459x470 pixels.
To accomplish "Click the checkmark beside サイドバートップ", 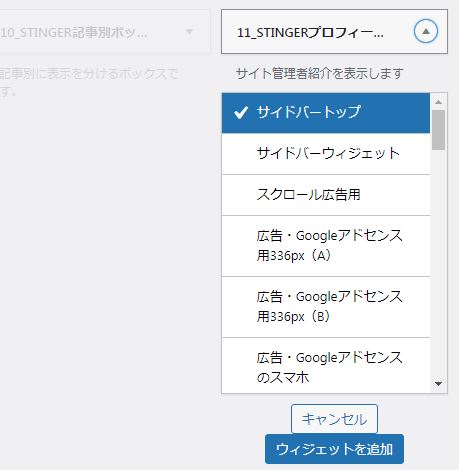I will 241,113.
